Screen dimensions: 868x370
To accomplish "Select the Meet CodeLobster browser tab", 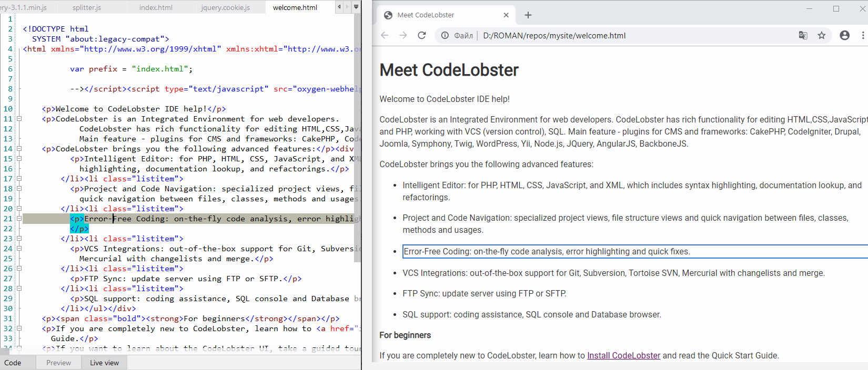I will (x=446, y=15).
